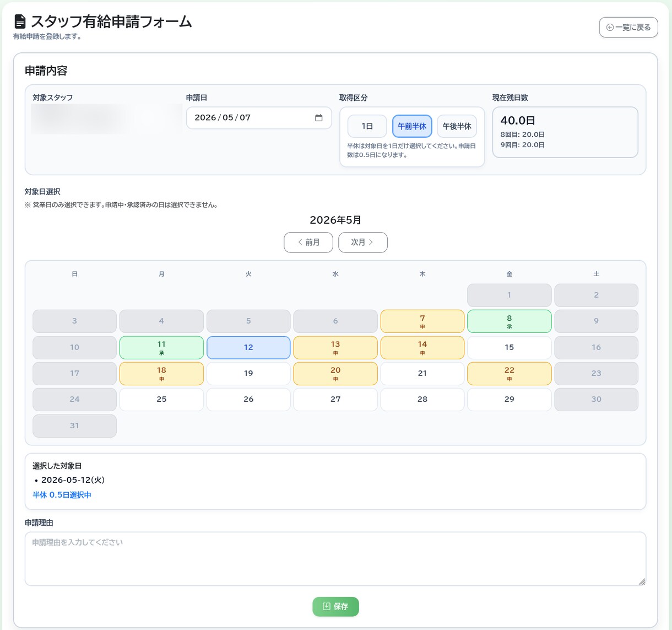Click the blurred 対象スタッフ field
This screenshot has width=672, height=630.
[107, 119]
